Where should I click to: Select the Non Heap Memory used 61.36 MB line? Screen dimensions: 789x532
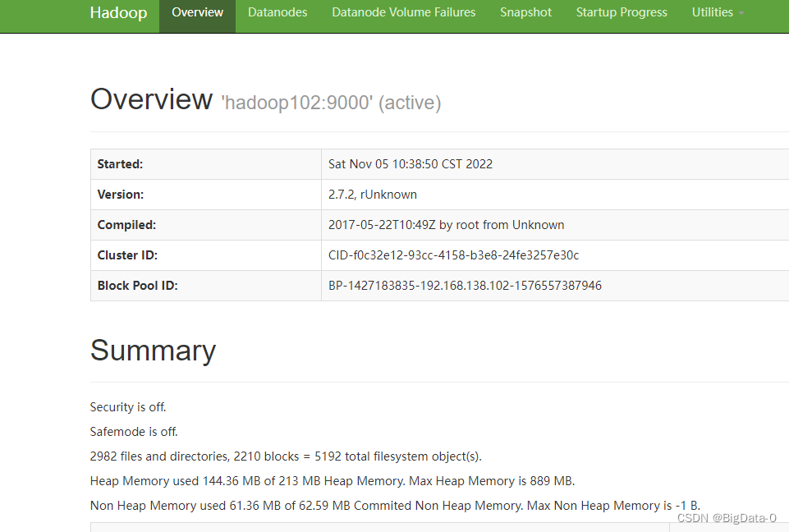point(395,506)
